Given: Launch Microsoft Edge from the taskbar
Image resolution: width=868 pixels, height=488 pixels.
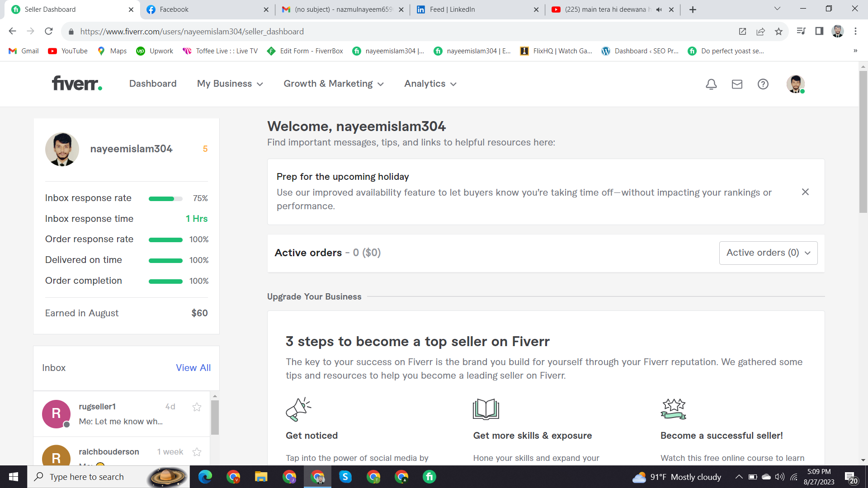Looking at the screenshot, I should [205, 477].
